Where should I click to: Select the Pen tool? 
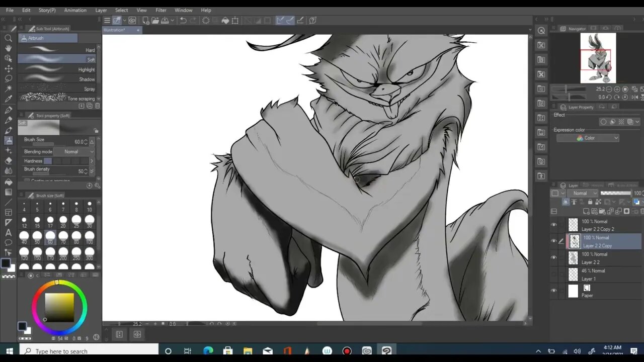point(9,110)
